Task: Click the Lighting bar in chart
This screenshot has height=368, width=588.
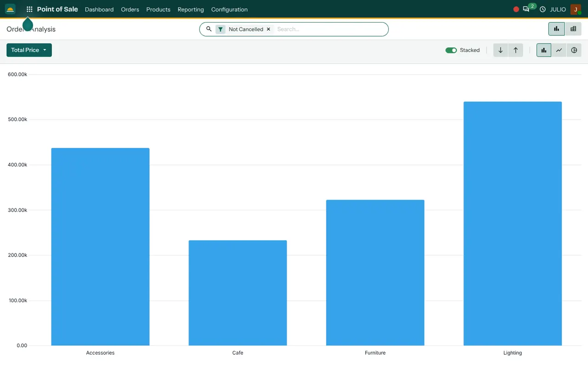Action: 513,224
